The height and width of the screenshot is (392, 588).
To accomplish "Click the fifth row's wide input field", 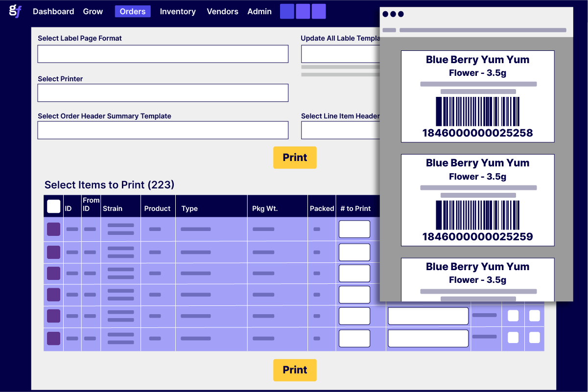I will click(428, 316).
